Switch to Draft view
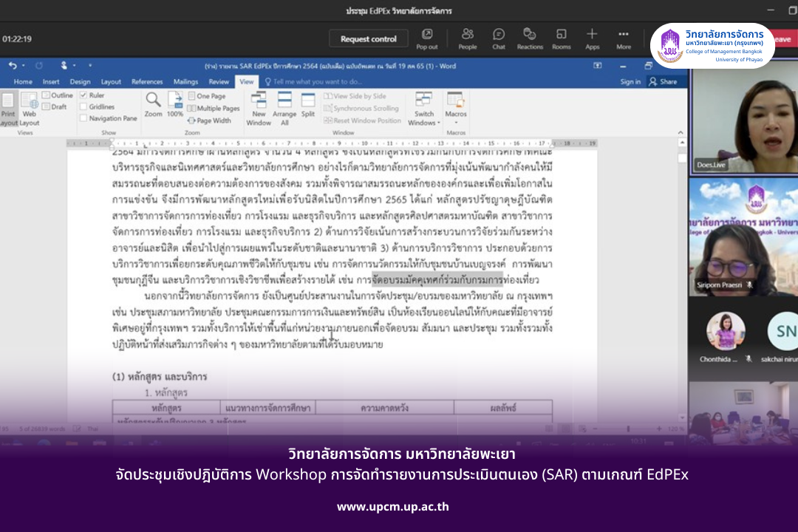Viewport: 798px width, 532px height. pos(55,107)
